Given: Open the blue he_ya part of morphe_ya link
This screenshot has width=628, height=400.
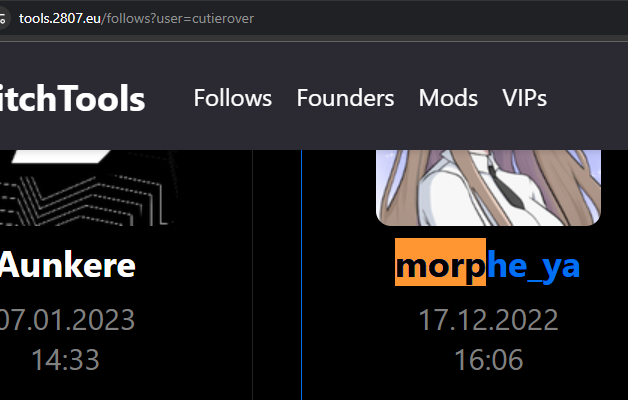Looking at the screenshot, I should (x=533, y=265).
